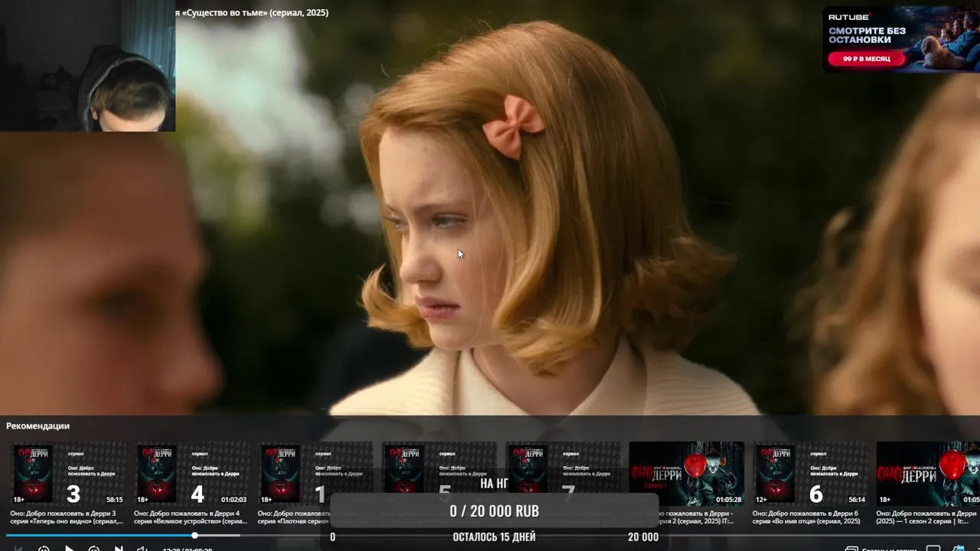Click the skip-forward icon right of play
Image resolution: width=980 pixels, height=551 pixels.
pos(94,548)
